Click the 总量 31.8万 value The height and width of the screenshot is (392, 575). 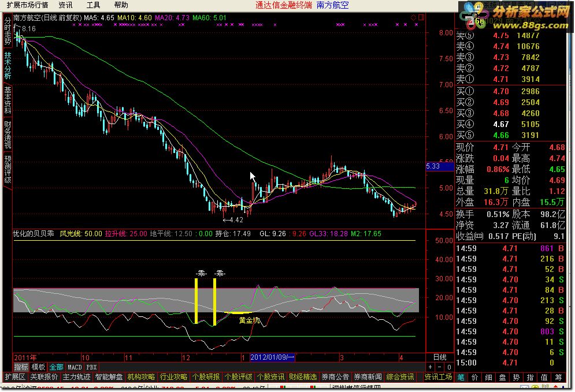coord(496,191)
